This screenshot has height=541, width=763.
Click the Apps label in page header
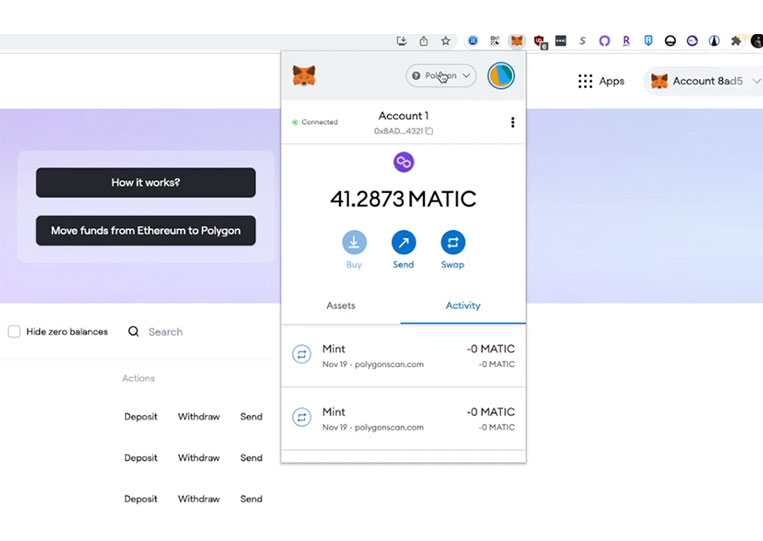(612, 81)
